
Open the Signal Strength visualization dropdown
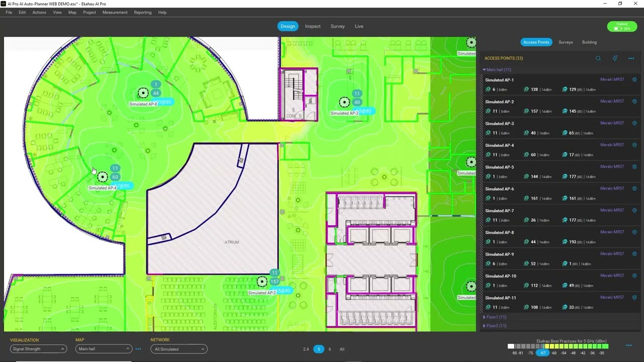[x=38, y=349]
